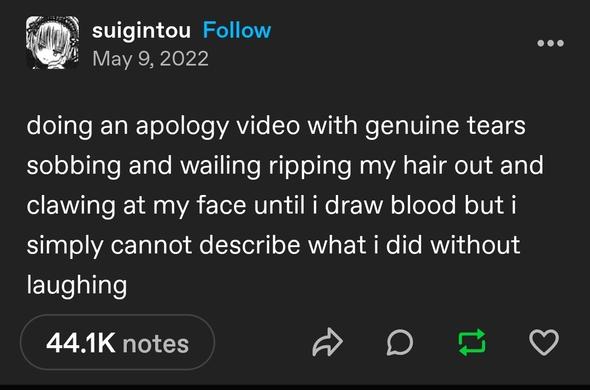Viewport: 590px width, 390px height.
Task: View the 44.1K notes button
Action: click(117, 342)
